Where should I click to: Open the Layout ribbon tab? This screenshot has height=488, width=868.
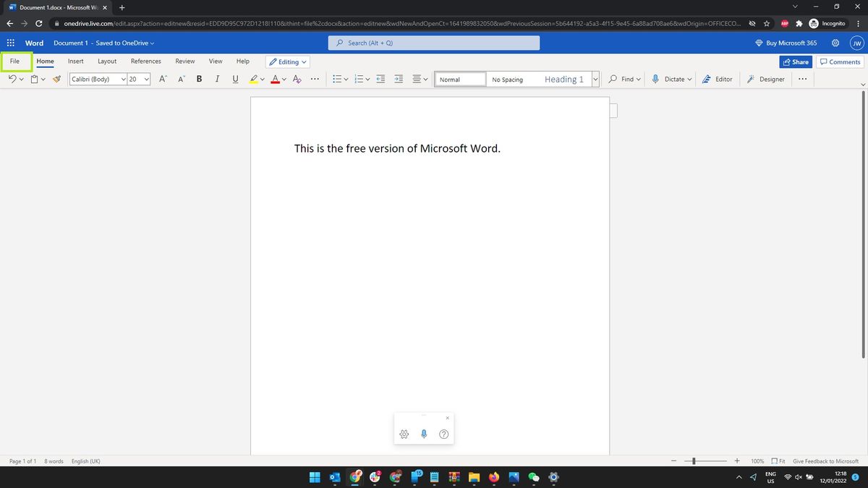click(107, 61)
